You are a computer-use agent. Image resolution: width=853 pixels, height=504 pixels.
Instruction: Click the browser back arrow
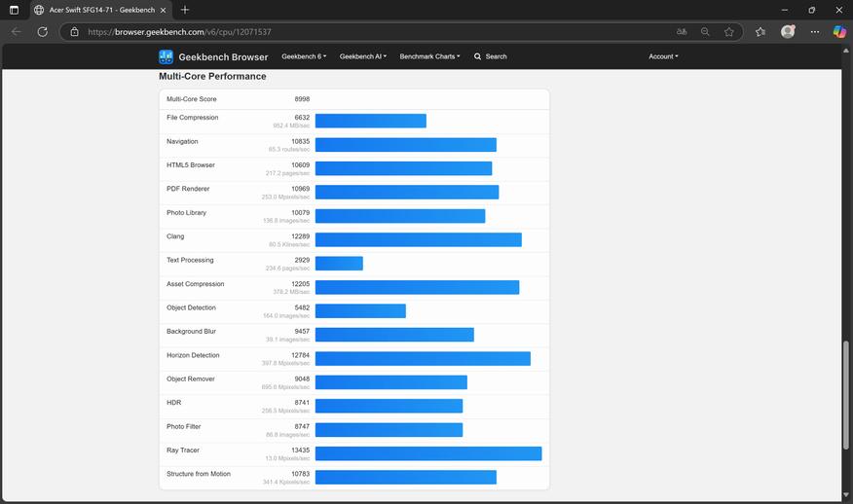click(17, 31)
